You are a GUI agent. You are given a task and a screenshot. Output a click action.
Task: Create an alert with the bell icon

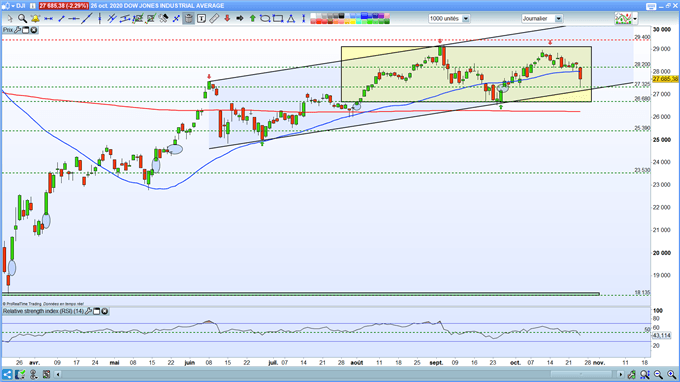click(x=35, y=19)
